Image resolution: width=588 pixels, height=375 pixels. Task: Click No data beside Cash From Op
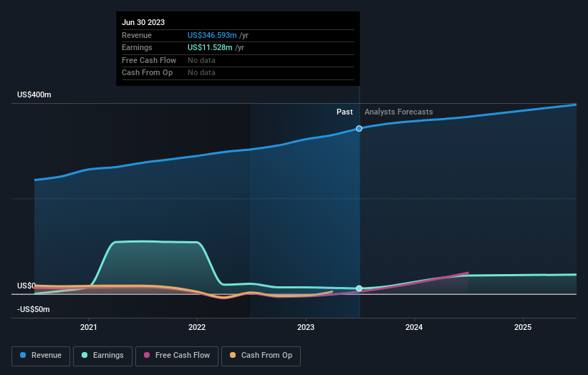pos(201,73)
